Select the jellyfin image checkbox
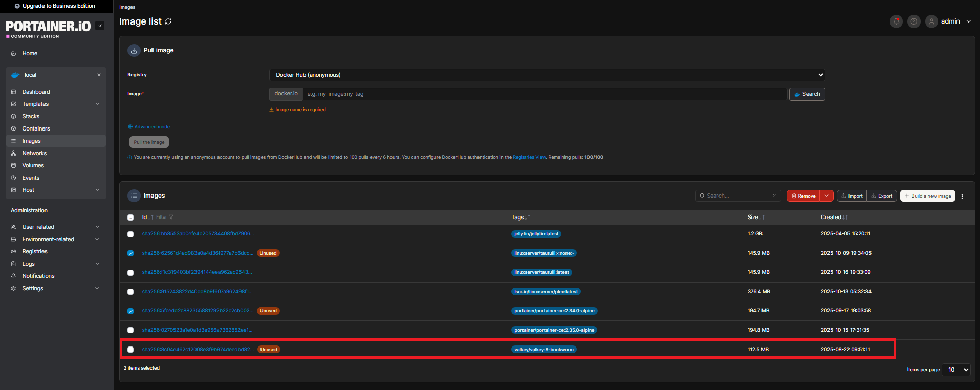This screenshot has height=390, width=980. pos(130,234)
